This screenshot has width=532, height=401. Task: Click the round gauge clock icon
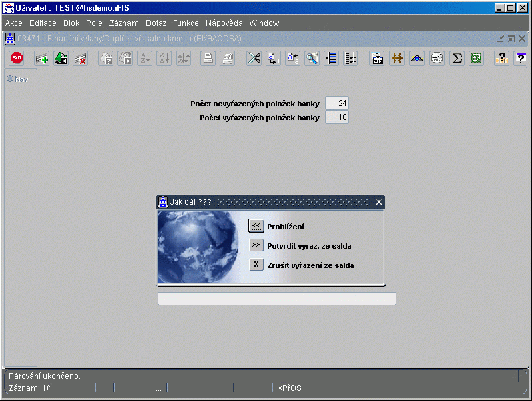pyautogui.click(x=437, y=58)
